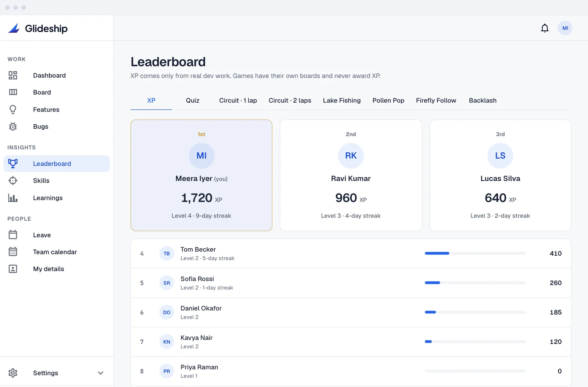Go to Dashboard in the sidebar
The width and height of the screenshot is (588, 387).
pyautogui.click(x=57, y=75)
